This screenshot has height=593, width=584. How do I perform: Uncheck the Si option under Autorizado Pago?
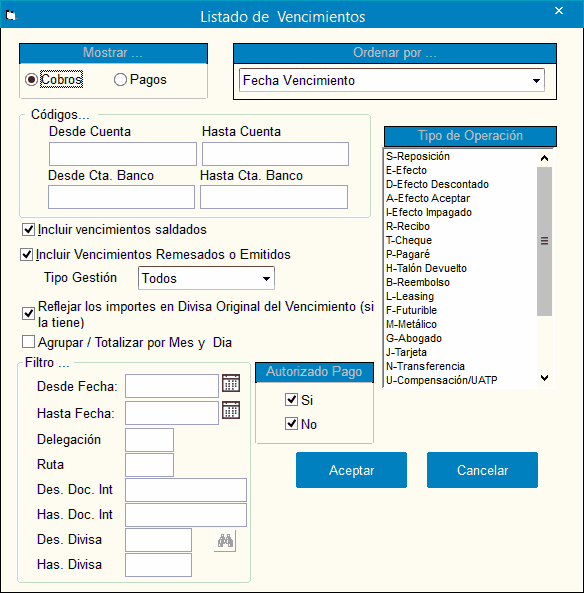pyautogui.click(x=291, y=399)
